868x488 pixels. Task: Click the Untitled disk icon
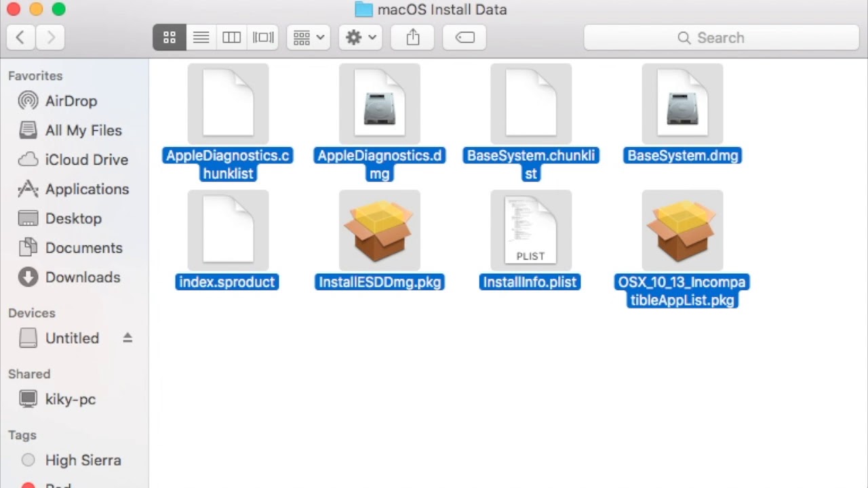point(28,338)
